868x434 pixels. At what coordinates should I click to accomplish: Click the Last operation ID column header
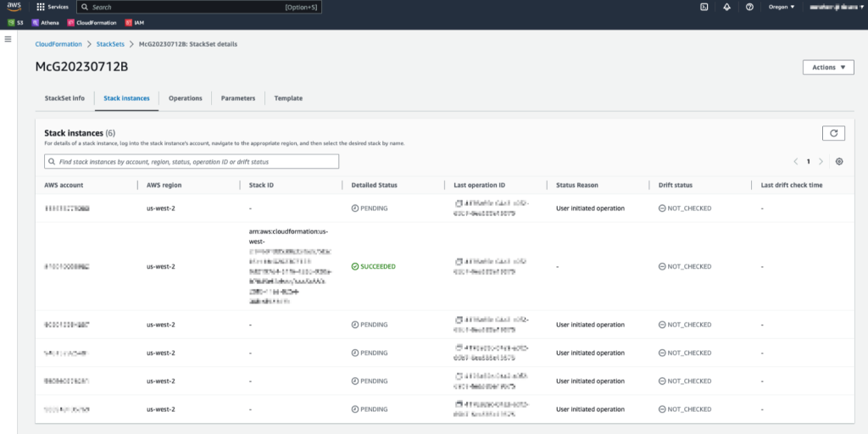tap(480, 185)
